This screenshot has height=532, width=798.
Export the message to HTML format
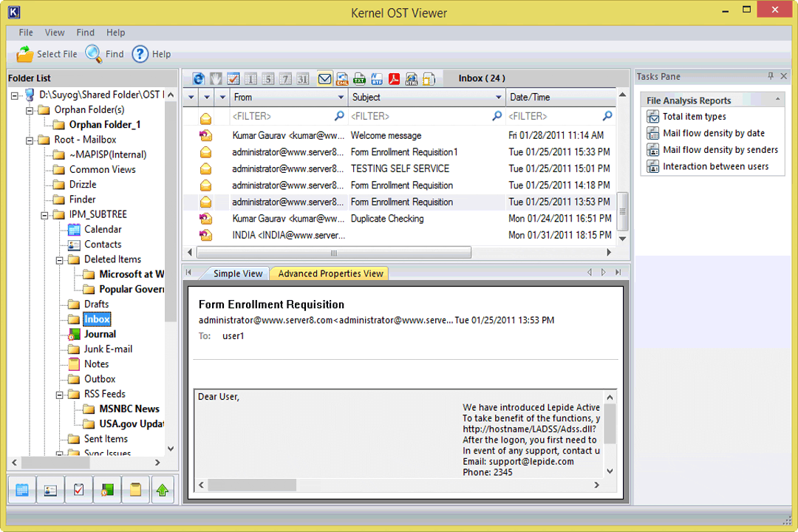[412, 78]
